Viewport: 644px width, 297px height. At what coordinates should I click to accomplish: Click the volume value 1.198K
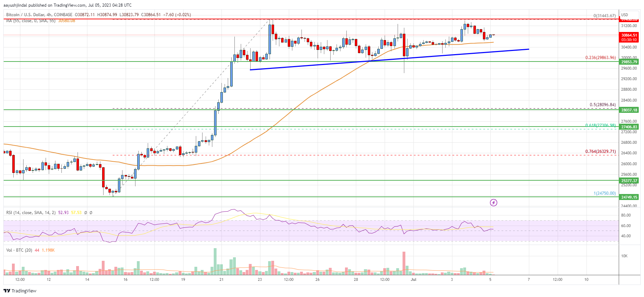(x=48, y=250)
